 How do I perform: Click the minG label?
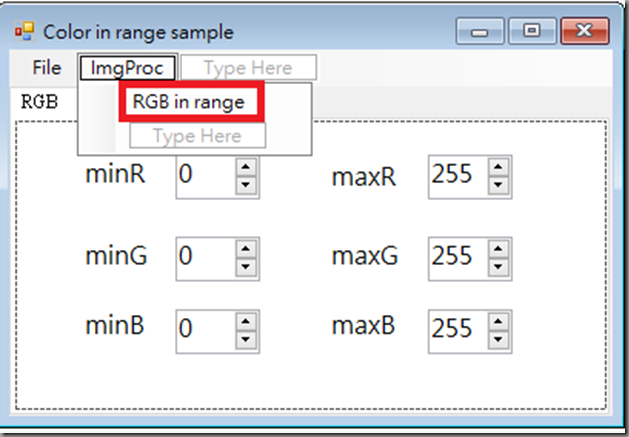(x=116, y=256)
